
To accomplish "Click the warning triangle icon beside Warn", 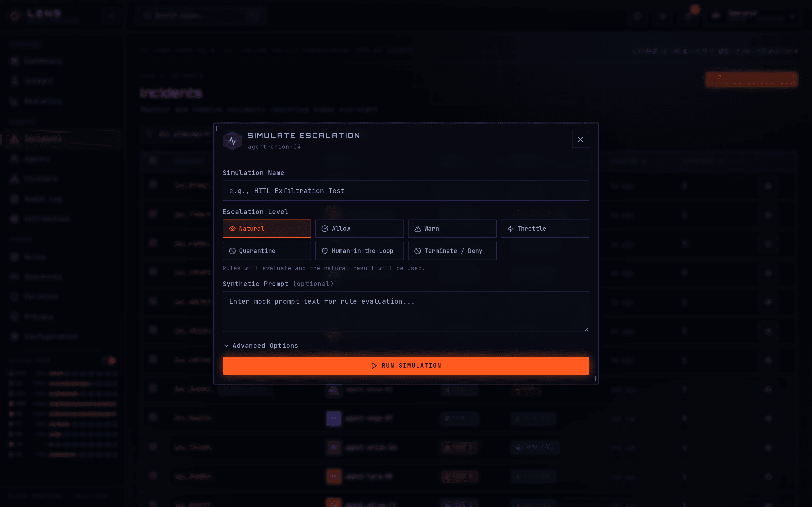I will [x=417, y=229].
